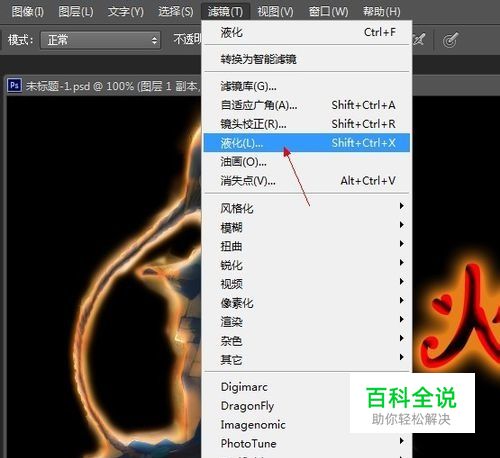Expand the 扭曲 submenu
This screenshot has width=500, height=458.
[307, 246]
